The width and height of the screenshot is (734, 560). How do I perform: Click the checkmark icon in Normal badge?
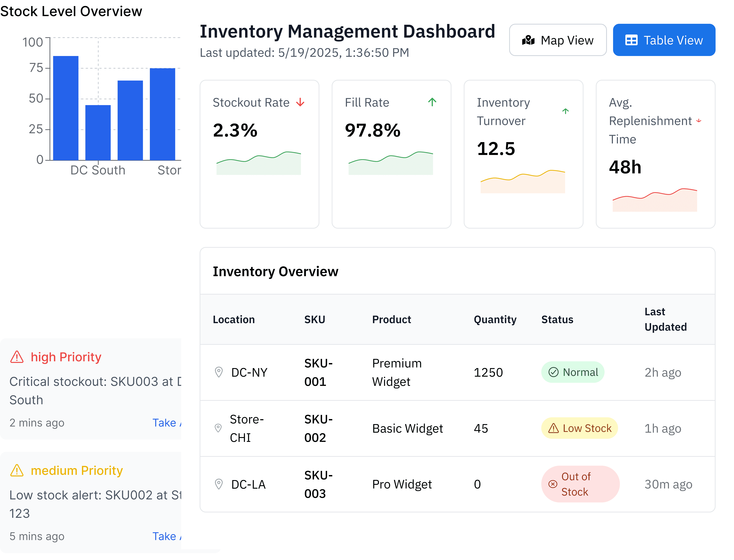pos(553,372)
